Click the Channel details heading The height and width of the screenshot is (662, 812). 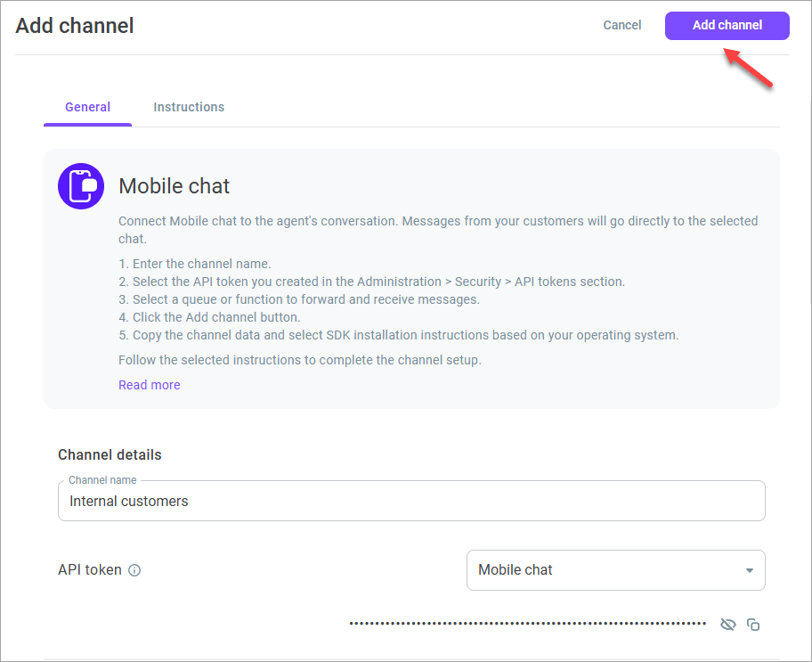110,454
